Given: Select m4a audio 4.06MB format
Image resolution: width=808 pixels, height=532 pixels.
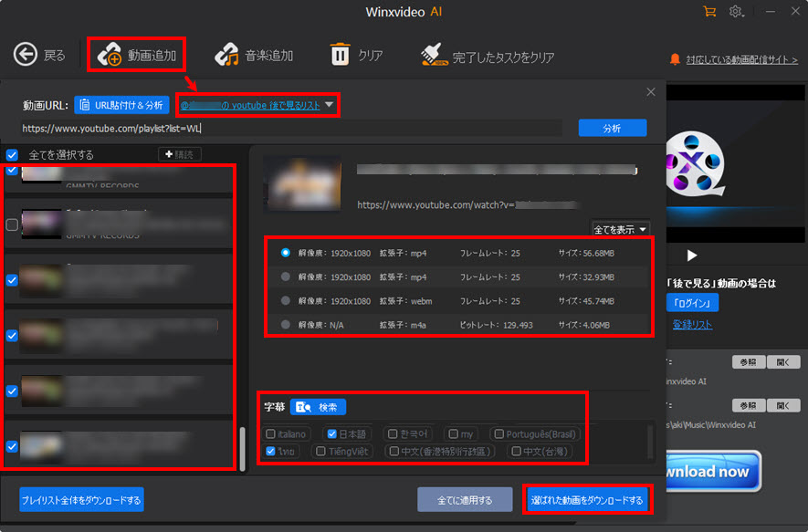Looking at the screenshot, I should [x=285, y=325].
